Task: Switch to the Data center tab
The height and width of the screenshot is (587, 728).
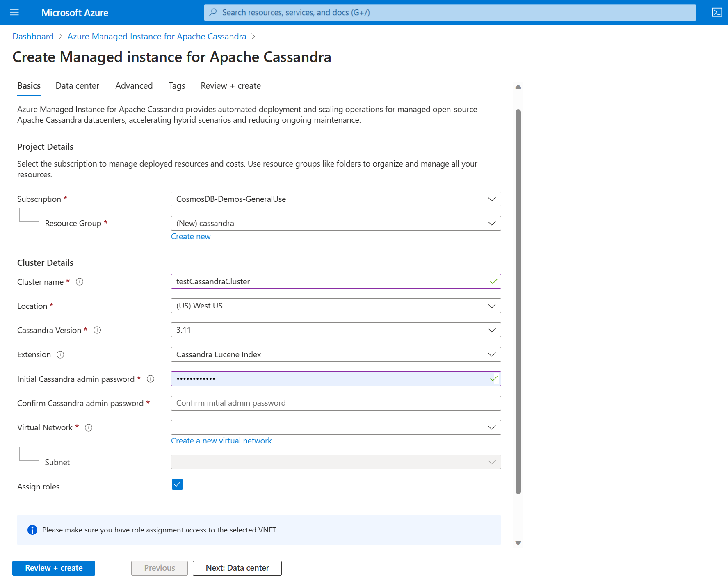Action: (78, 86)
